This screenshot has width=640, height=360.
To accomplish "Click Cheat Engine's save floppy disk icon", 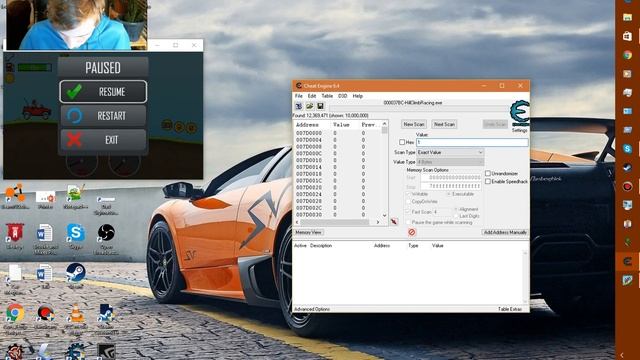I will pos(320,106).
